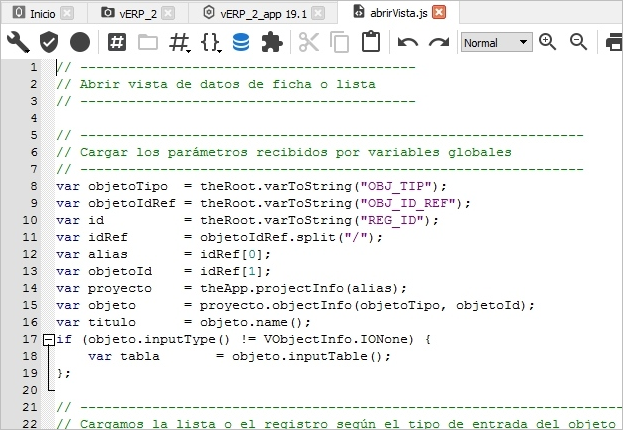The height and width of the screenshot is (430, 623).
Task: Open the Normal style dropdown
Action: (496, 43)
